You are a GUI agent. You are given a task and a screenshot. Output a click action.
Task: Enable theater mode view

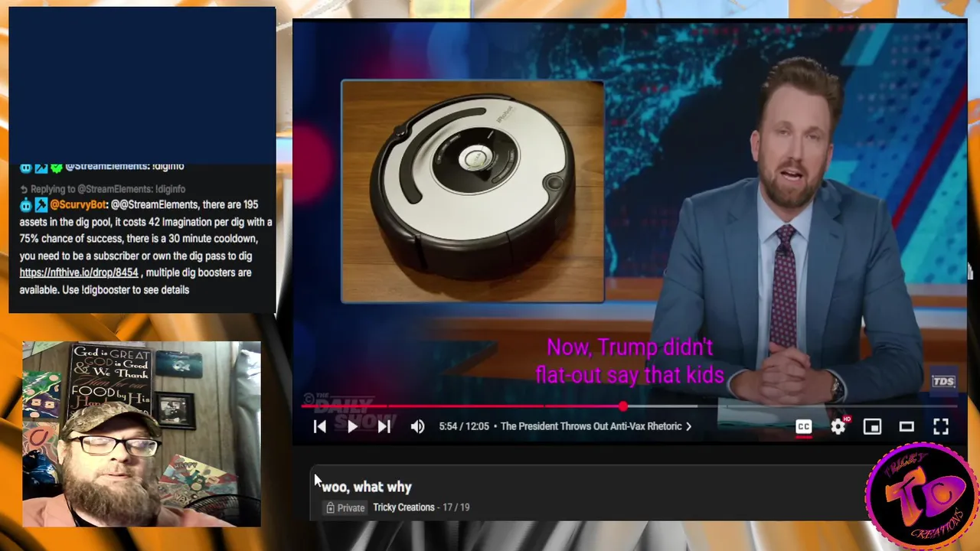point(906,427)
